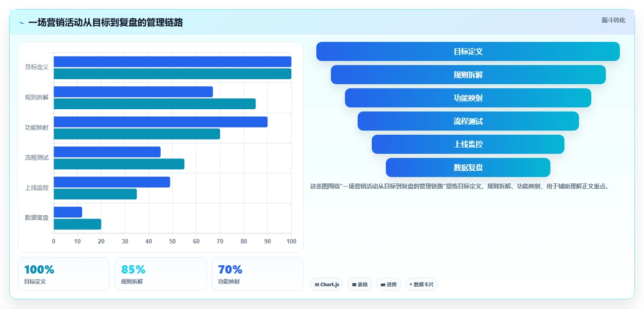Click the Chart.js tag text
644x309 pixels.
[x=329, y=284]
